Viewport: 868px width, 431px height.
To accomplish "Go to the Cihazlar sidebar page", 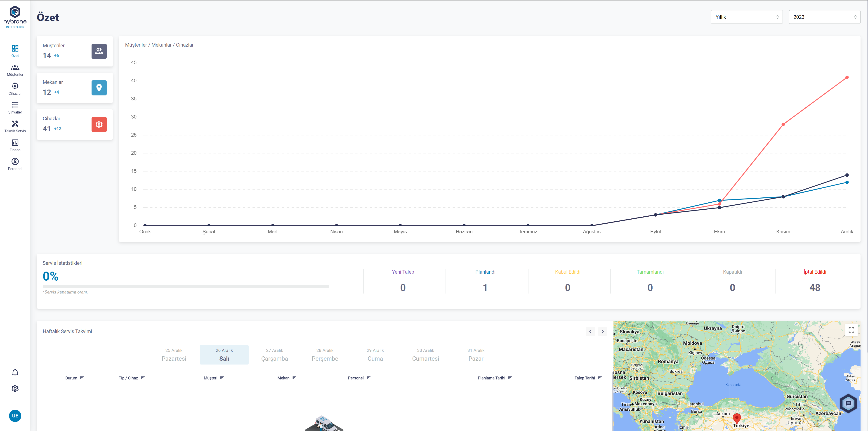I will click(x=15, y=89).
